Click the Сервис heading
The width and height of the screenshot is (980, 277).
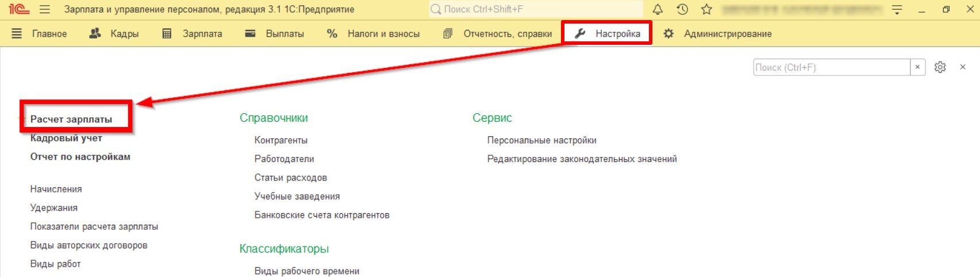[492, 118]
